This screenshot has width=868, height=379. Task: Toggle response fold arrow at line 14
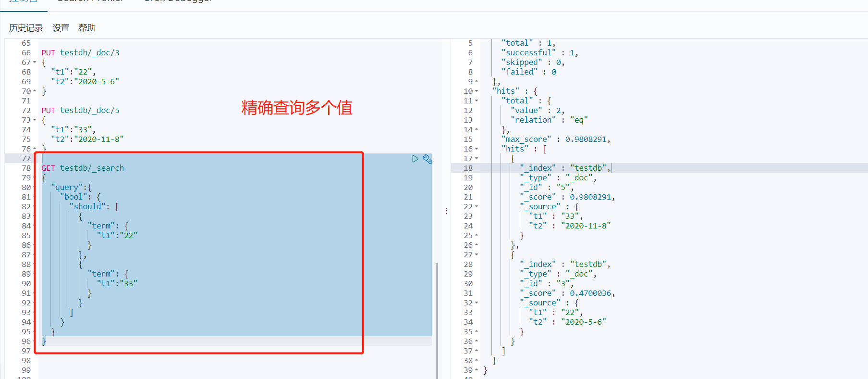[477, 129]
